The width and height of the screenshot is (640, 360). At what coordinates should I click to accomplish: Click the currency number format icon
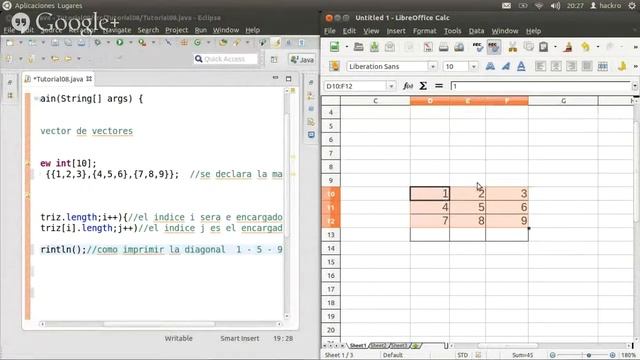(622, 66)
